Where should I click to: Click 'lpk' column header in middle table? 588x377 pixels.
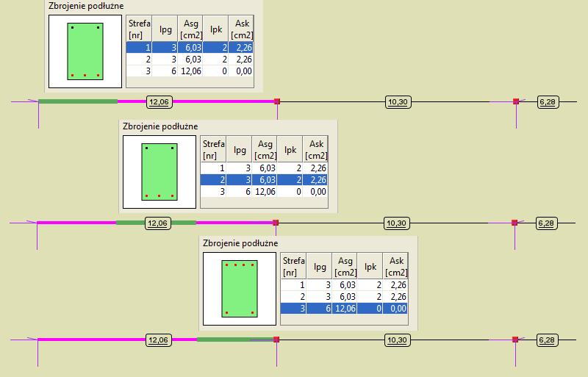tap(290, 149)
